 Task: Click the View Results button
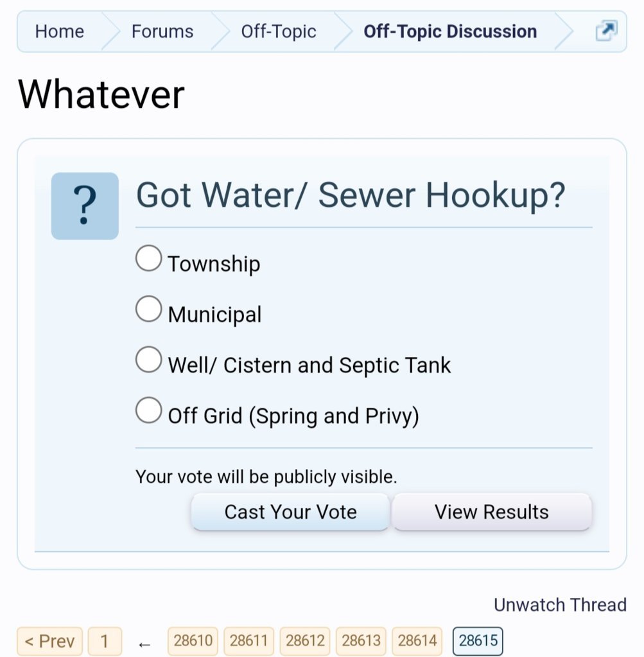[491, 512]
